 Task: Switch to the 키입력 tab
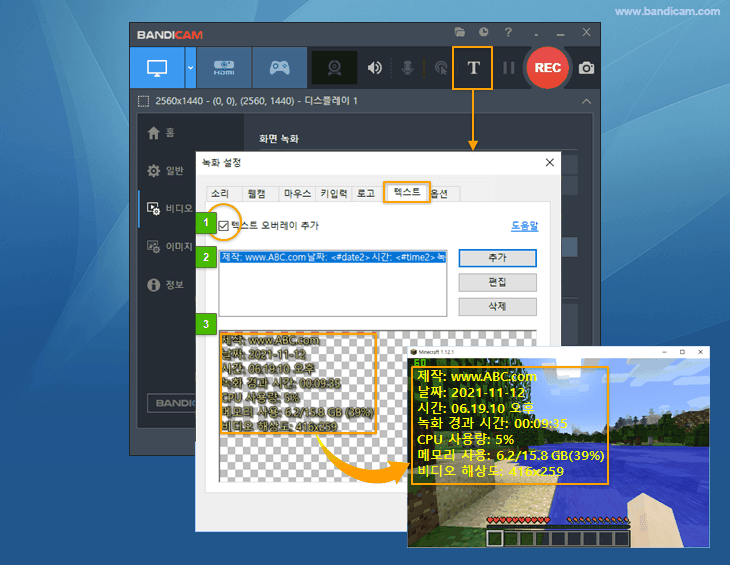point(334,193)
